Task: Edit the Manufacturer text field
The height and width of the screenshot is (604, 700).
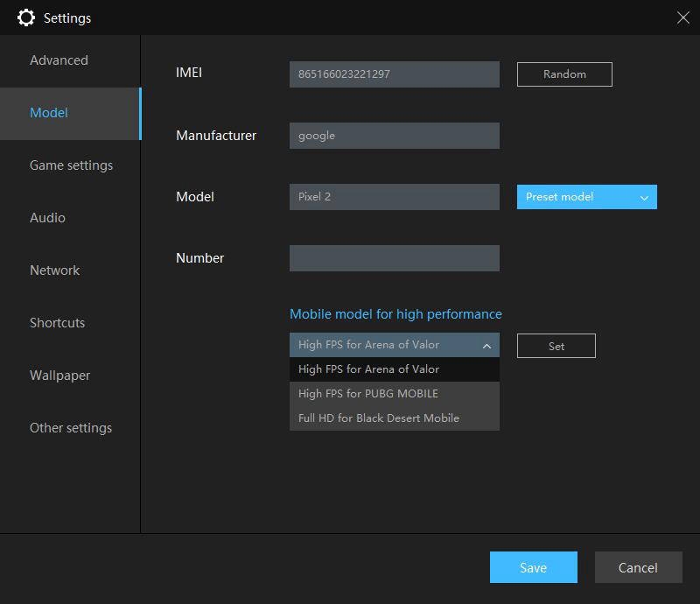Action: (394, 136)
